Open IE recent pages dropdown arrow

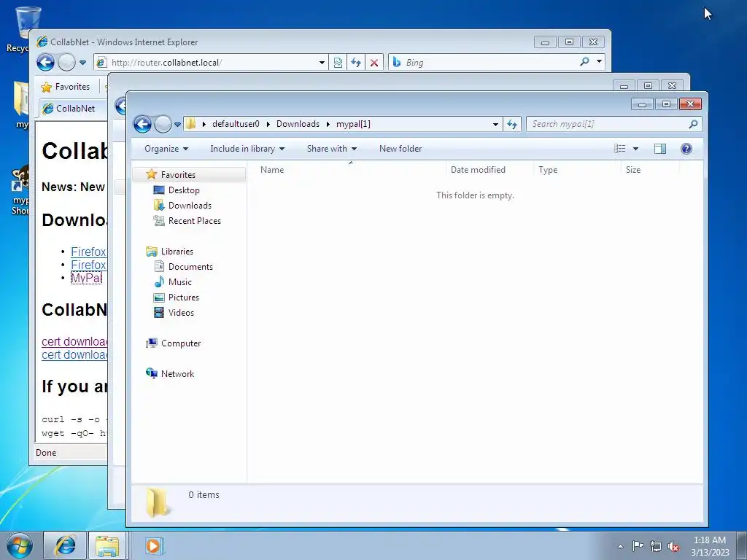tap(82, 63)
